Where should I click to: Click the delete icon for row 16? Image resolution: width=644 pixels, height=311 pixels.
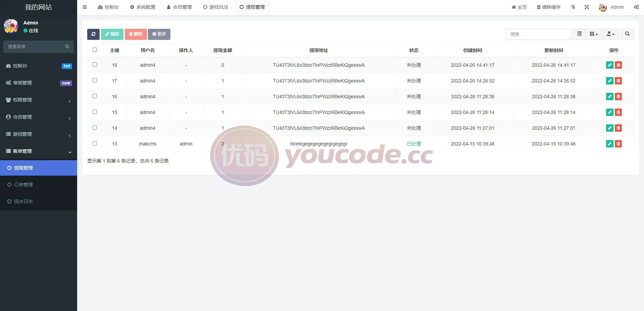pos(618,97)
